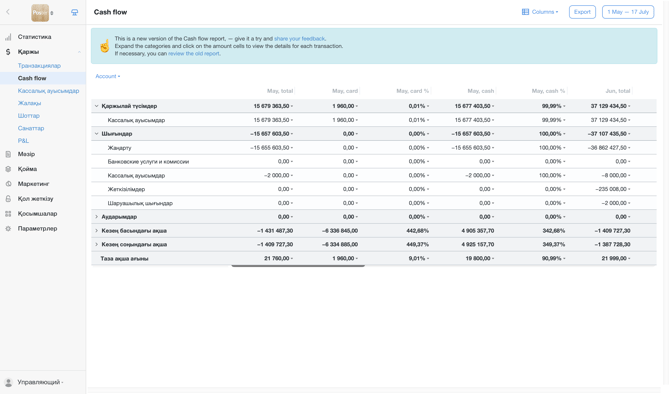
Task: Click the Банковские услуги и комиссии row label
Action: [148, 162]
